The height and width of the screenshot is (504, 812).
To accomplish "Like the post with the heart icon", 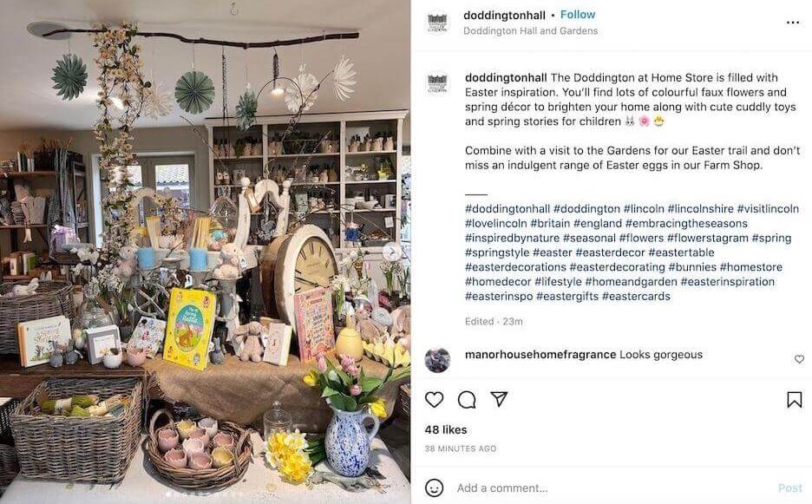I will tap(434, 399).
